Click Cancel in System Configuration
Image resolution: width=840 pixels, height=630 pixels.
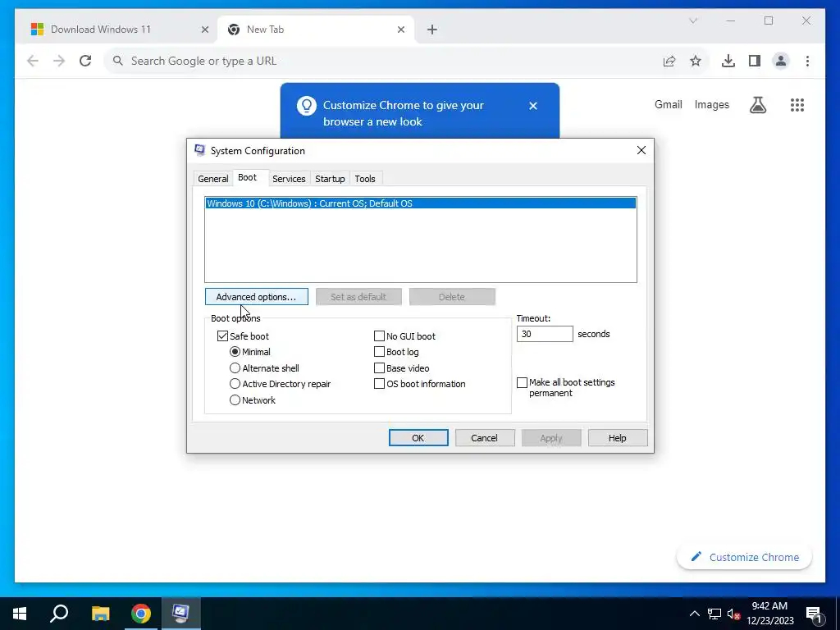(x=485, y=438)
